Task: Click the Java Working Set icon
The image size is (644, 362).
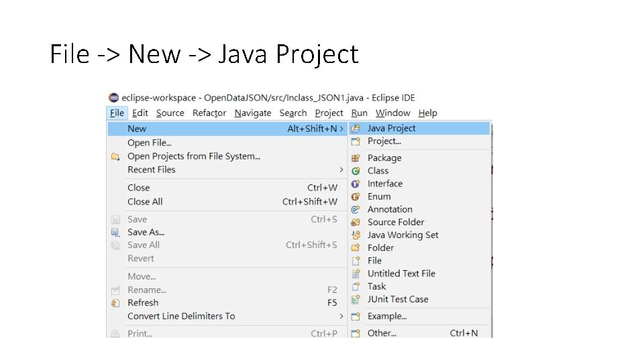Action: coord(356,235)
